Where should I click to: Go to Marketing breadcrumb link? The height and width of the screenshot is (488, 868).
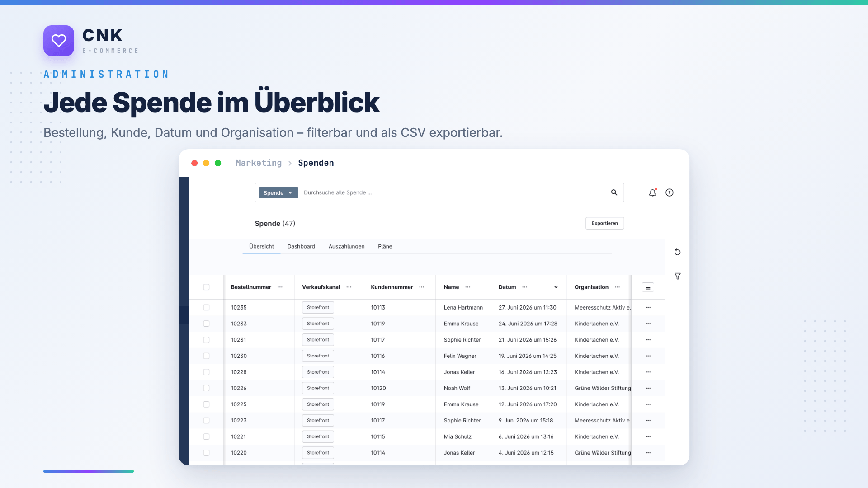pos(259,163)
